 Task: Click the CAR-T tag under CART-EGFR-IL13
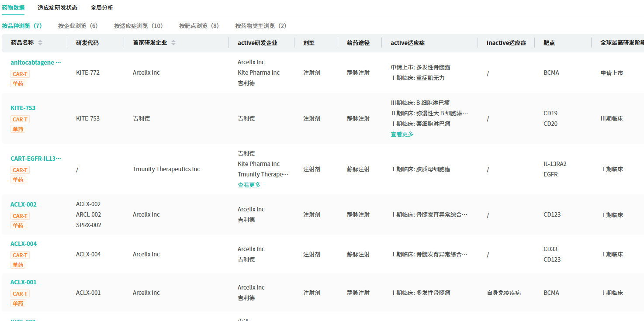click(20, 170)
